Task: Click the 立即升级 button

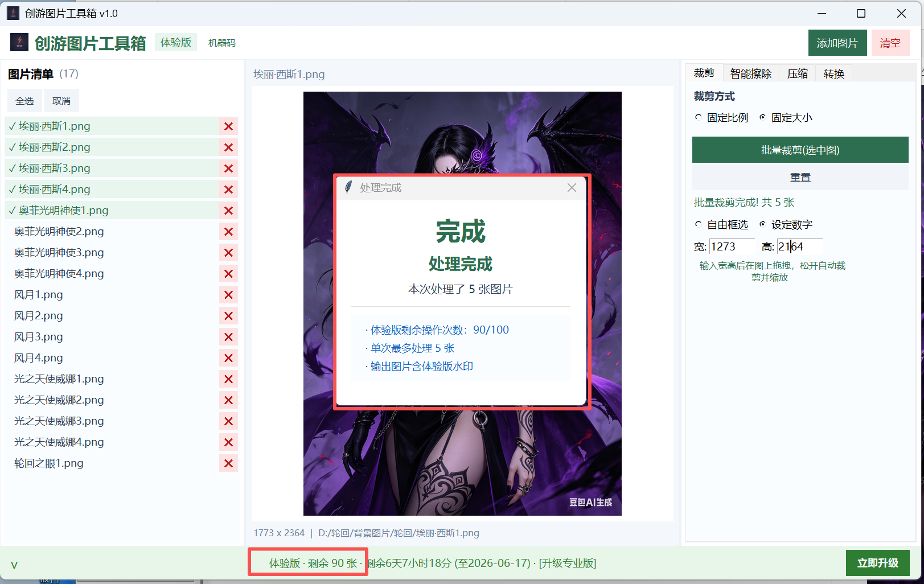Action: [x=877, y=563]
